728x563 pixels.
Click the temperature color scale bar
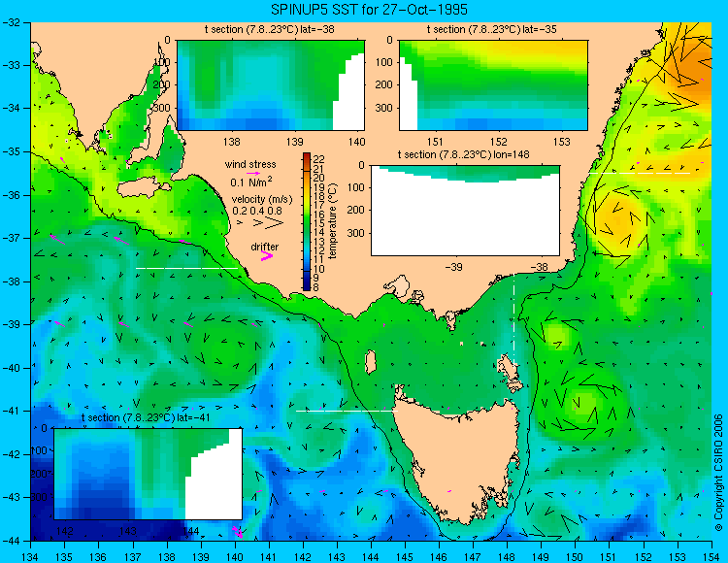click(x=307, y=221)
